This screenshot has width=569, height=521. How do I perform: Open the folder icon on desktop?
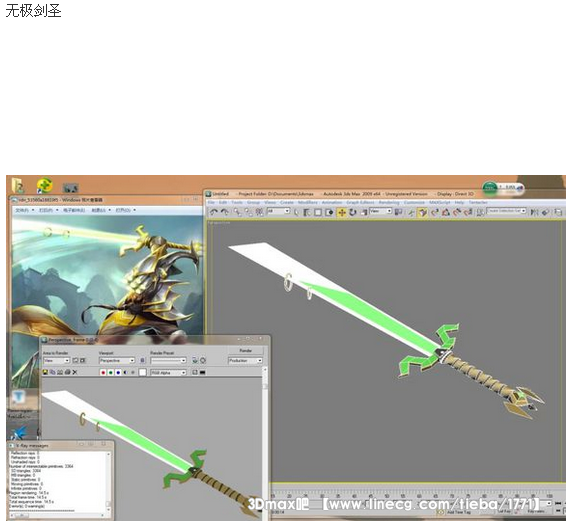click(x=18, y=185)
